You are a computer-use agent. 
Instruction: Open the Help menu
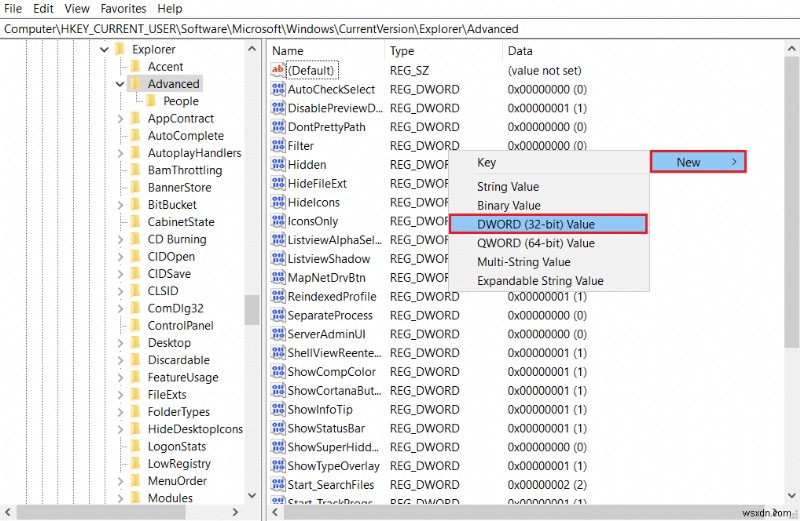(169, 9)
